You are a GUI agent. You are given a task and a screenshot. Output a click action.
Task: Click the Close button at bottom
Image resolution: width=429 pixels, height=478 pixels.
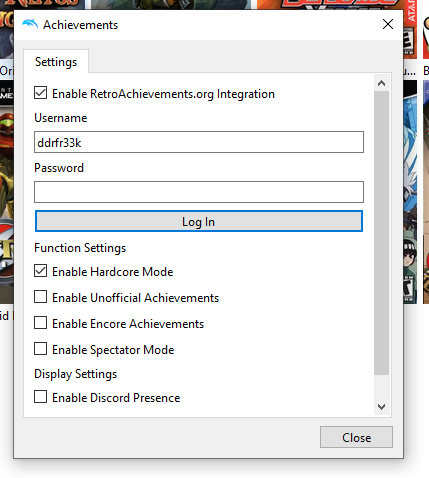point(356,437)
